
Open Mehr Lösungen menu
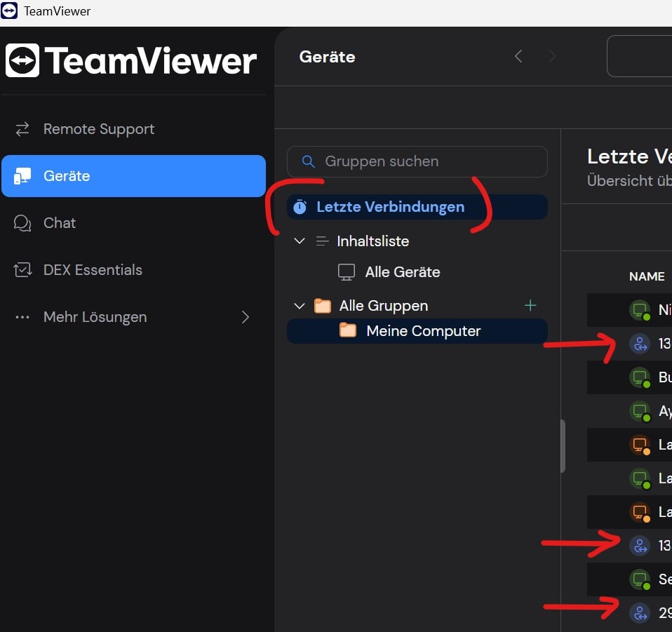point(134,317)
